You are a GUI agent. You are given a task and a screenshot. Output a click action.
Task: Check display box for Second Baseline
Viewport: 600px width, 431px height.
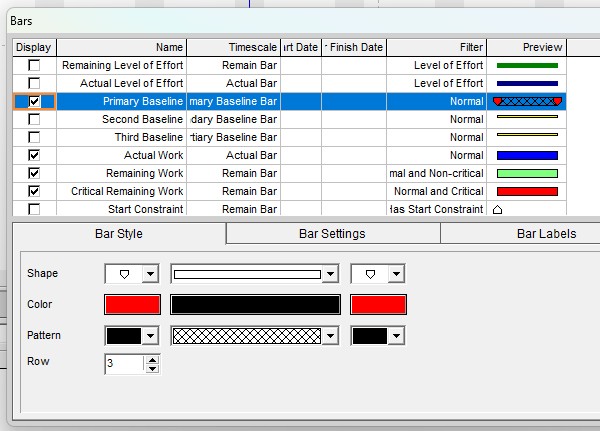click(x=34, y=119)
